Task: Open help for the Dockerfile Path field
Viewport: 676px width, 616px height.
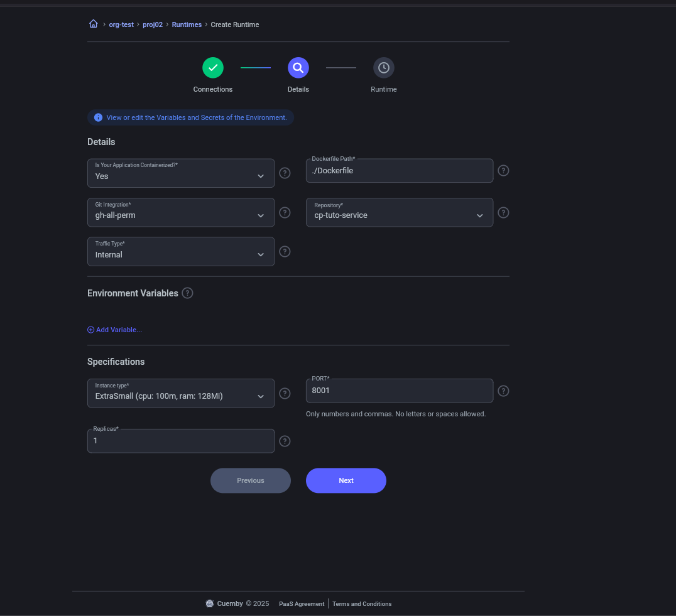Action: 503,170
